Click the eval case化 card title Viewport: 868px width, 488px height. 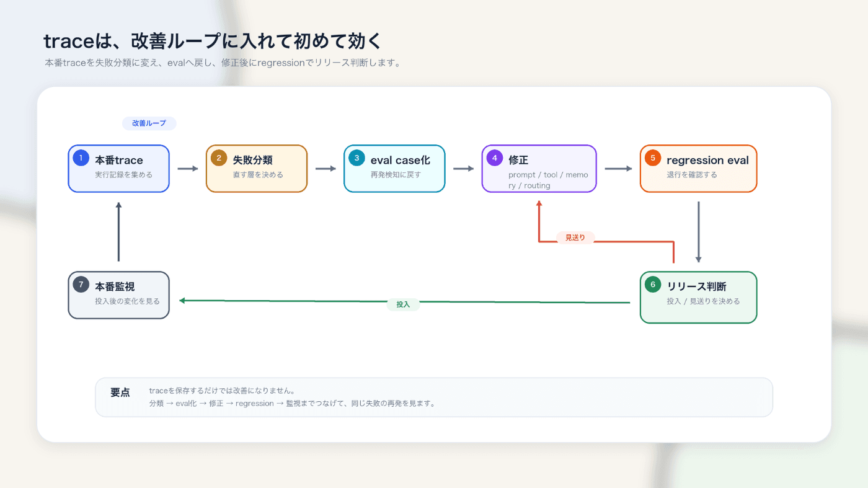pos(401,160)
